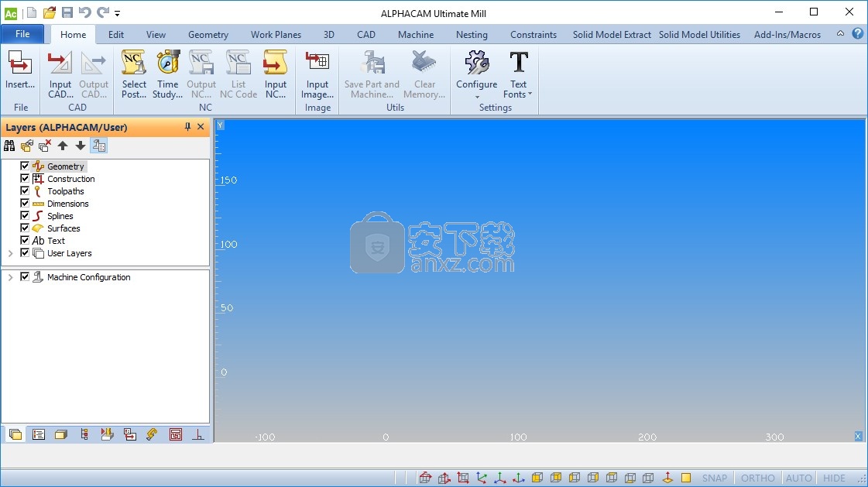Click the Input NC ribbon icon
Screen dimensions: 868x487
click(275, 74)
